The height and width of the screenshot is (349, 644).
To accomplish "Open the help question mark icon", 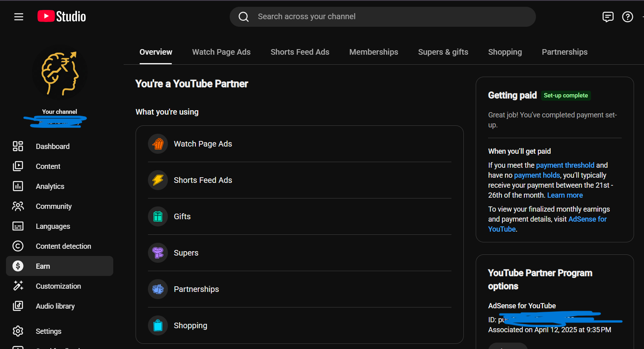I will [628, 17].
